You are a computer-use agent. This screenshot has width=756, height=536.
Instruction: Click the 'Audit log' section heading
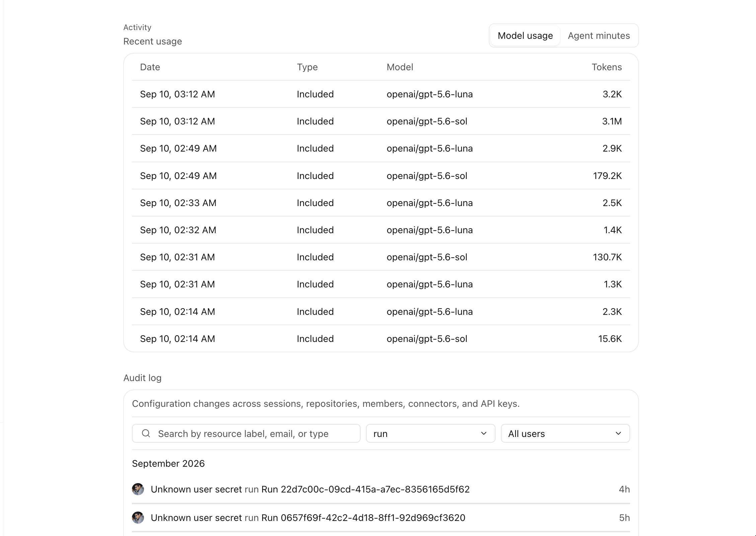click(142, 378)
